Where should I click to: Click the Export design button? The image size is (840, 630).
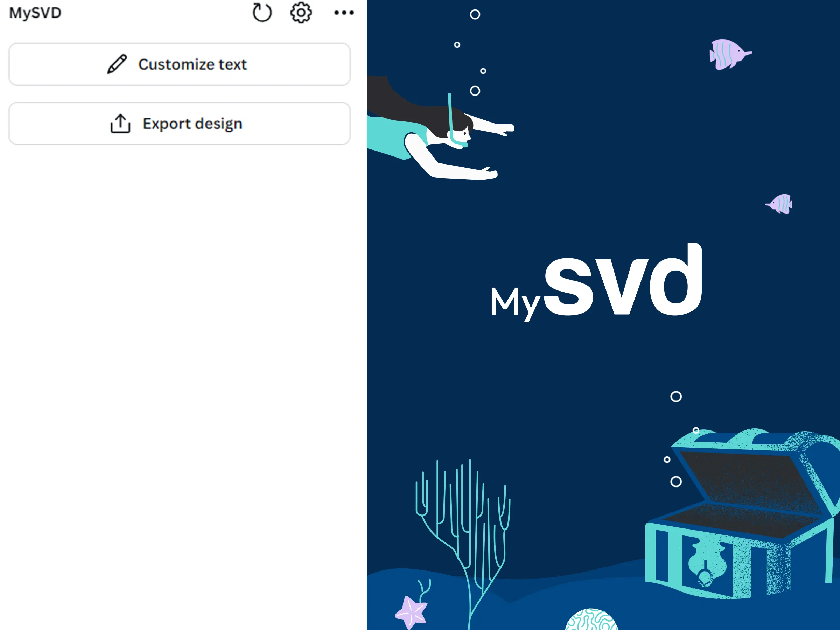point(180,124)
